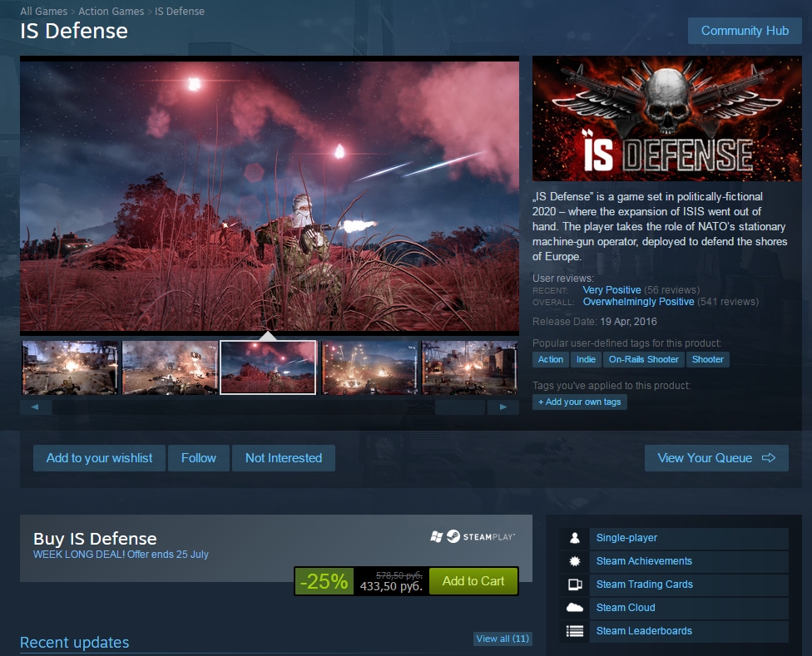Click the Steam Cloud icon

575,608
